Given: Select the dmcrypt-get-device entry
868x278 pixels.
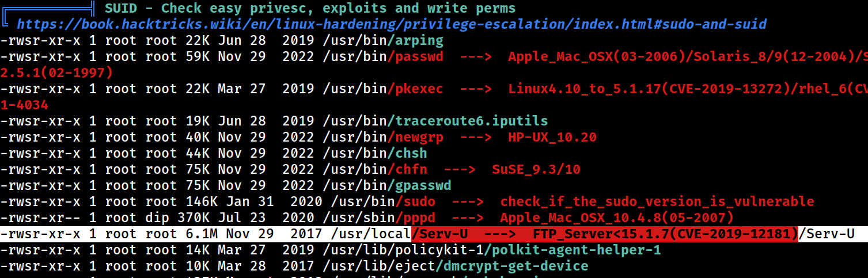Looking at the screenshot, I should click(512, 266).
